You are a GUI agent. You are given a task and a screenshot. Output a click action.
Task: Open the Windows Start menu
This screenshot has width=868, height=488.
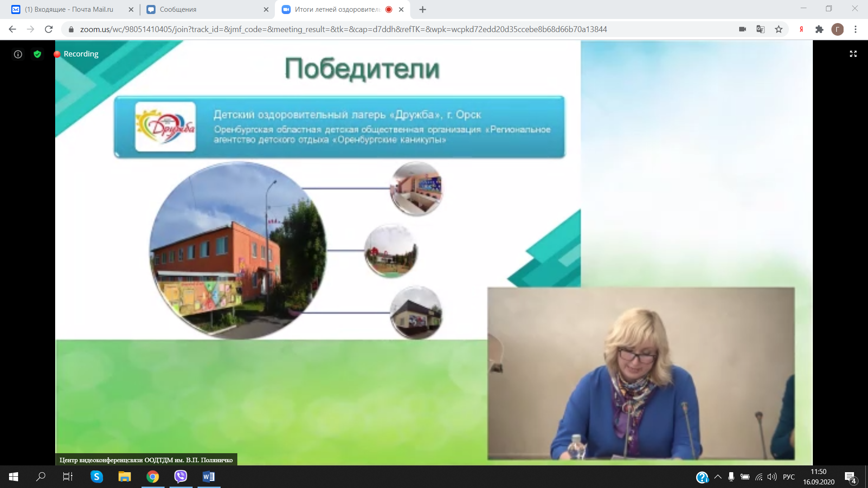14,477
